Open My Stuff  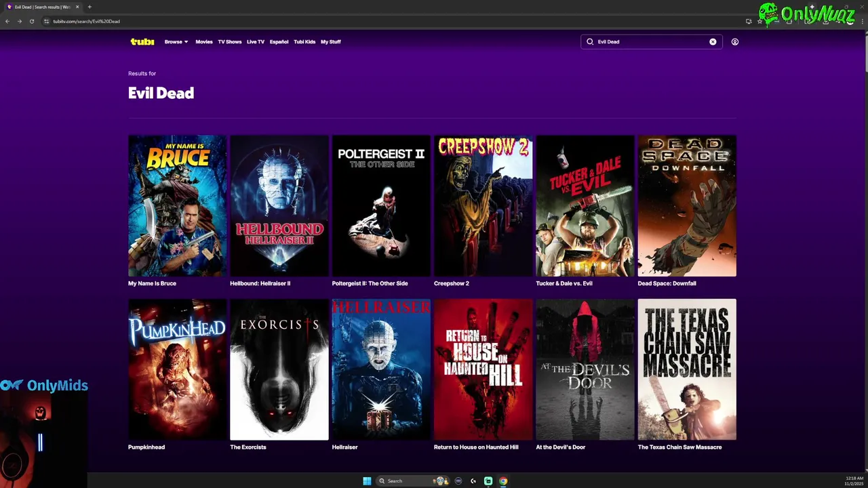331,41
